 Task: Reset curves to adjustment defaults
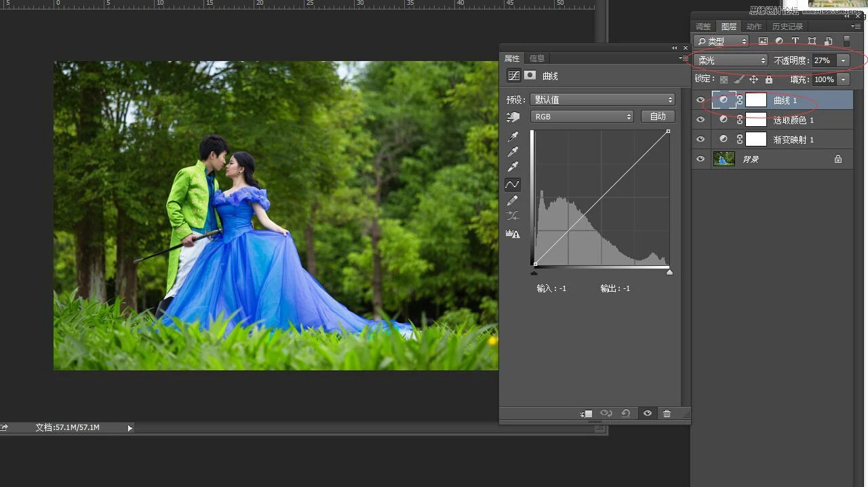pos(626,414)
